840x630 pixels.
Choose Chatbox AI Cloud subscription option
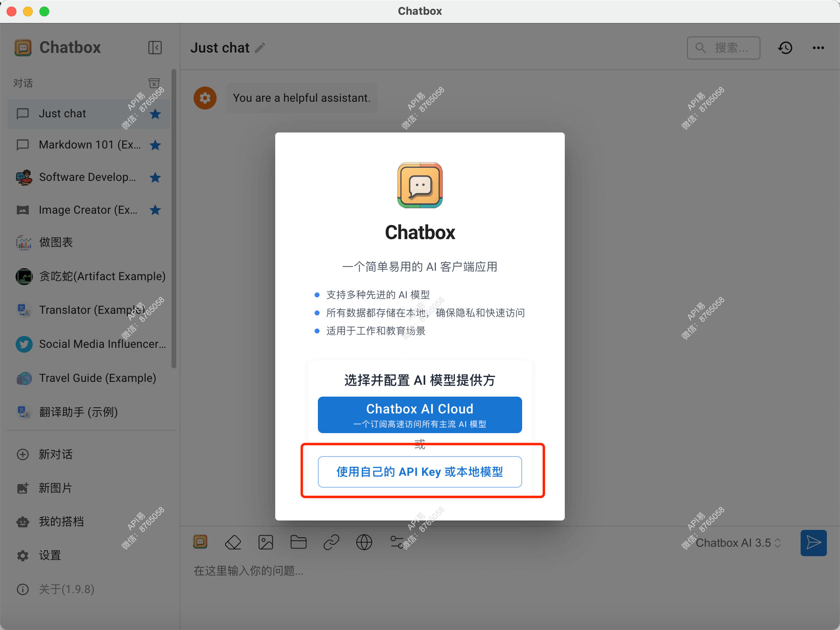[419, 415]
